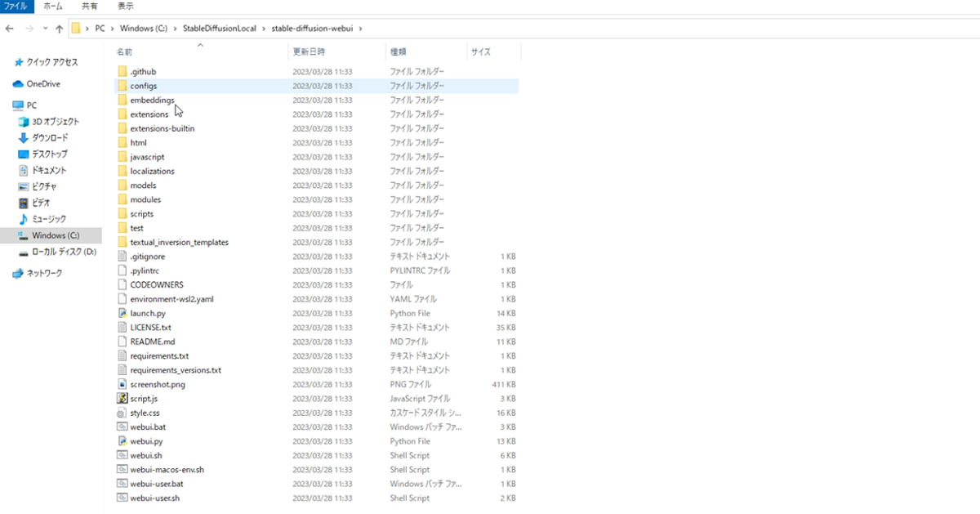Open OneDrive in the navigation pane
This screenshot has width=980, height=514.
pos(42,84)
